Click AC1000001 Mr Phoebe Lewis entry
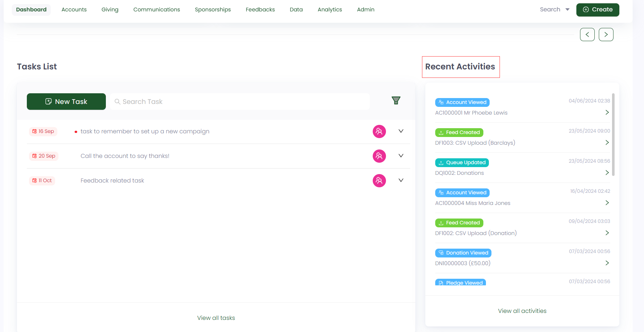Screen dimensions: 644x332 (x=471, y=113)
